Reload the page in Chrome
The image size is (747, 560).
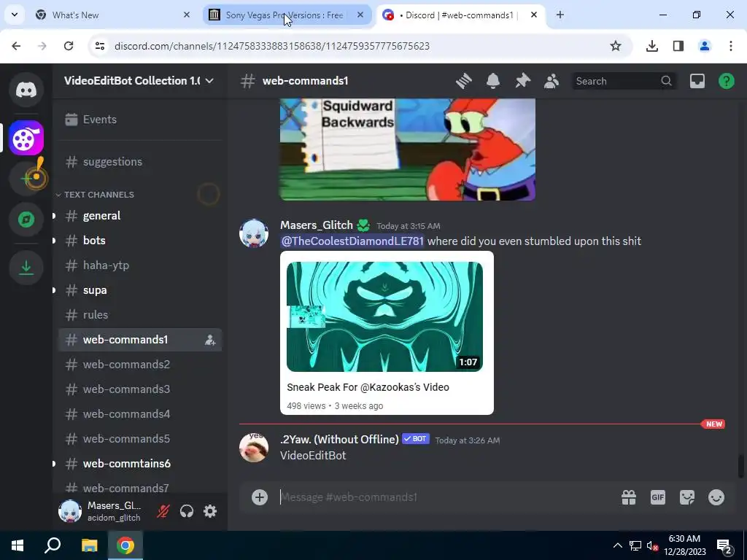[69, 46]
